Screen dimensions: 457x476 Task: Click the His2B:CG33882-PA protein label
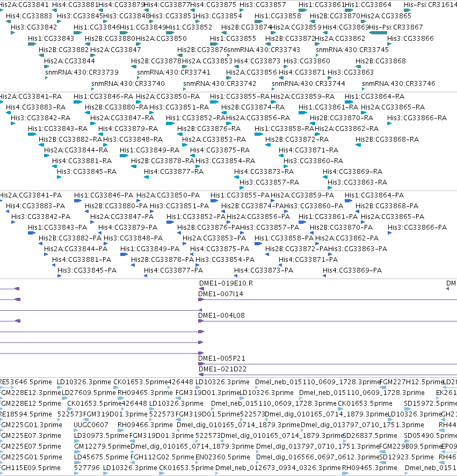70,238
